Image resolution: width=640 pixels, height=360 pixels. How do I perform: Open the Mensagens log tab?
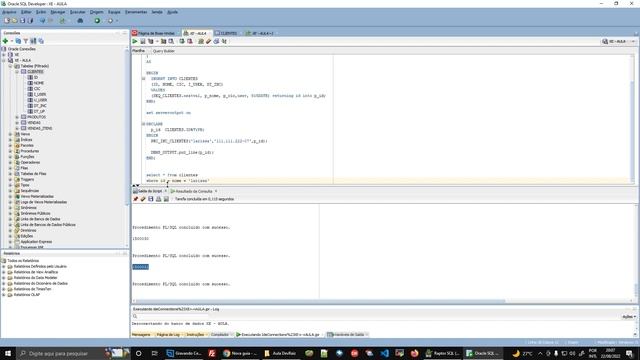coord(141,334)
